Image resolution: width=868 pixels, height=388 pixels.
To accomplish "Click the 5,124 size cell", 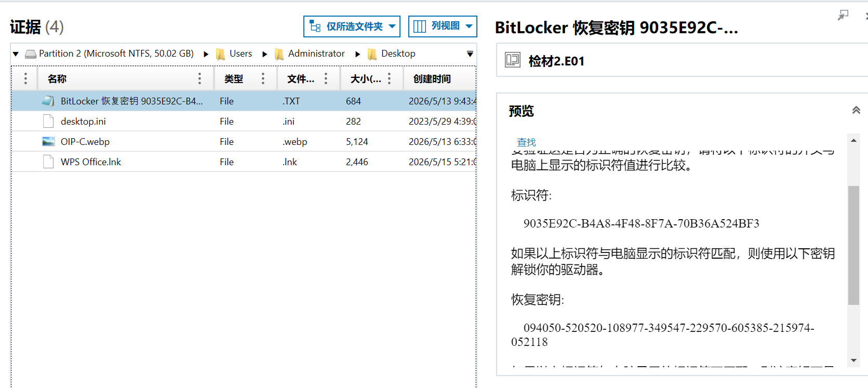I will 357,142.
